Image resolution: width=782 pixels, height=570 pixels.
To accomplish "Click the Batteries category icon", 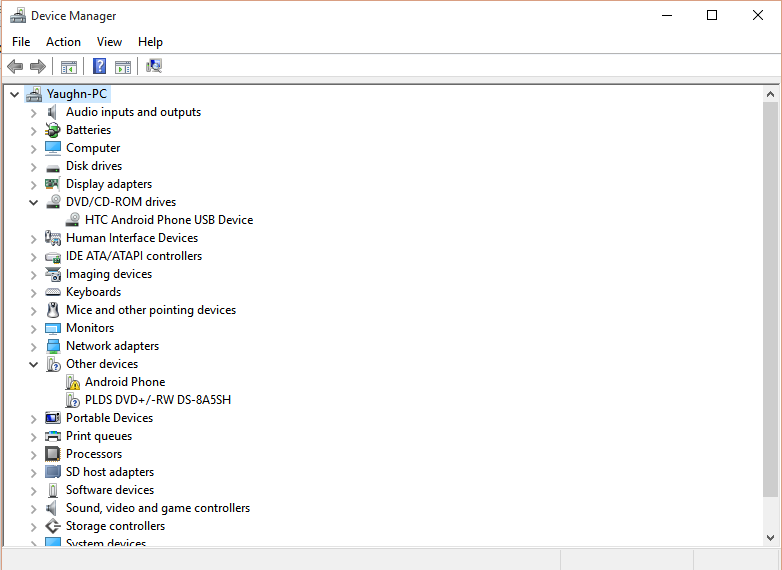I will pyautogui.click(x=52, y=130).
